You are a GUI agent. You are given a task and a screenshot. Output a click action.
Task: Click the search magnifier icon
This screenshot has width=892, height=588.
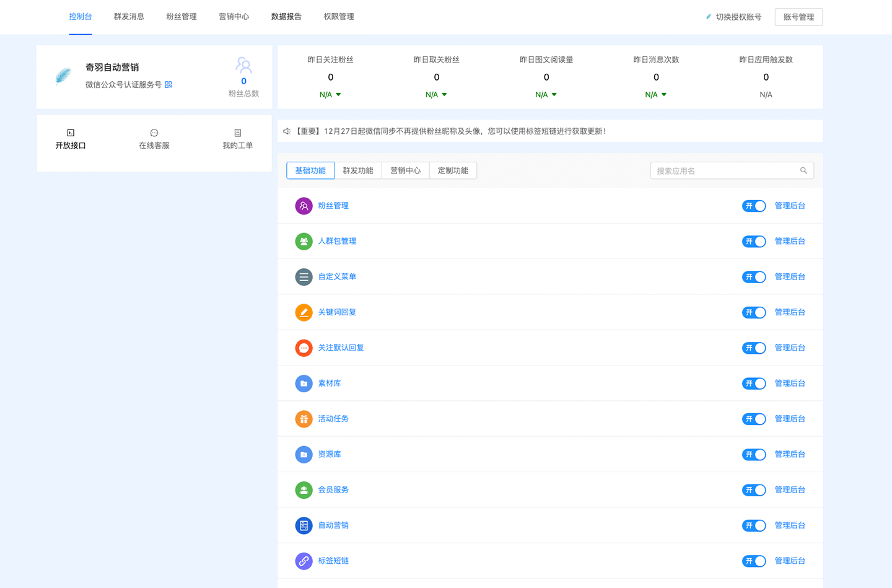(803, 170)
